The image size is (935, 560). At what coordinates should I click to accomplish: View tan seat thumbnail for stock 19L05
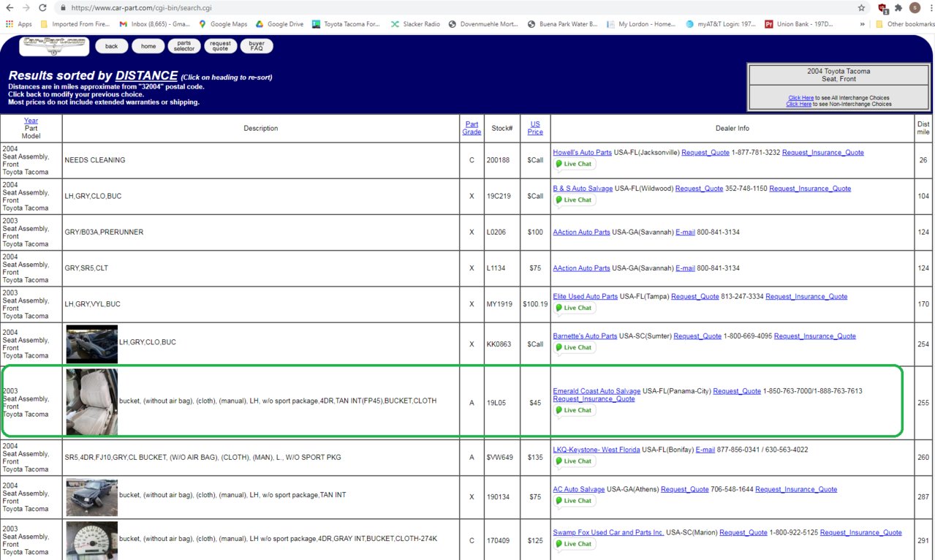point(91,402)
